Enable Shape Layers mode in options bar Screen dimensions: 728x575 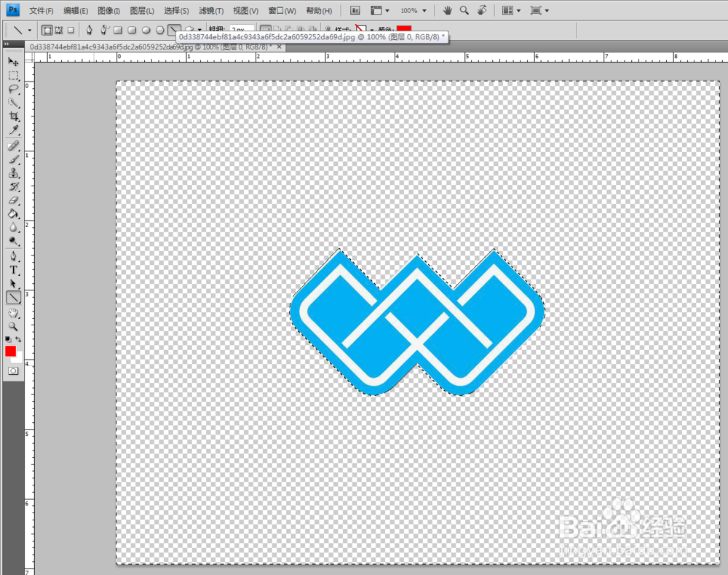(47, 30)
